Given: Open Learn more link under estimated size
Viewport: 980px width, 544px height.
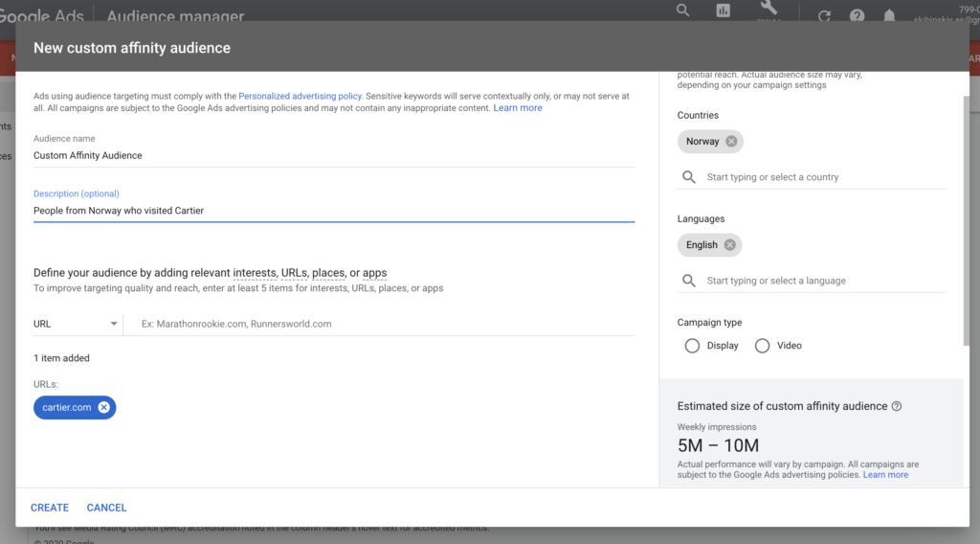Looking at the screenshot, I should (x=885, y=475).
